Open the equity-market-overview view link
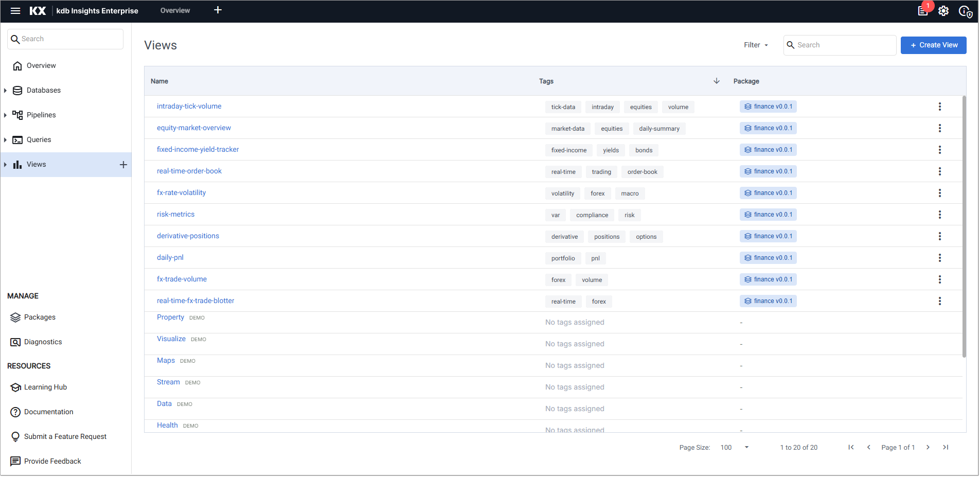 click(x=194, y=128)
